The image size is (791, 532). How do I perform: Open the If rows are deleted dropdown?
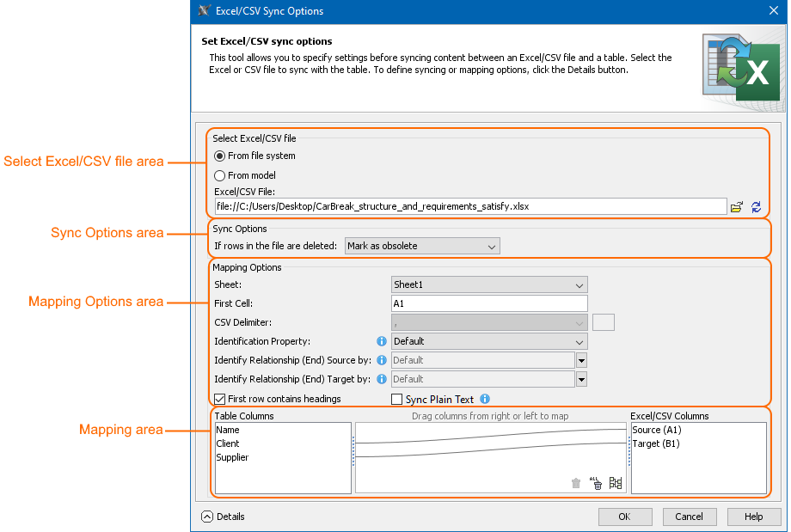point(422,246)
